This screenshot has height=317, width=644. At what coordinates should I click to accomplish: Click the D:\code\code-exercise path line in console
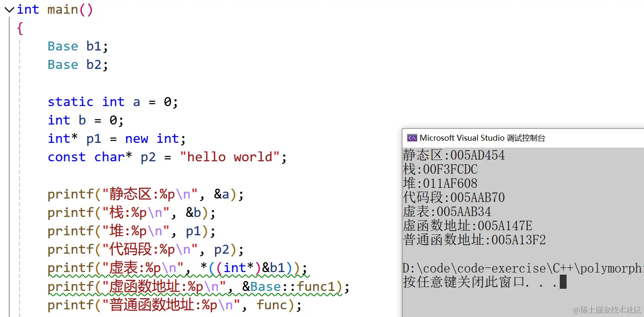pyautogui.click(x=523, y=268)
